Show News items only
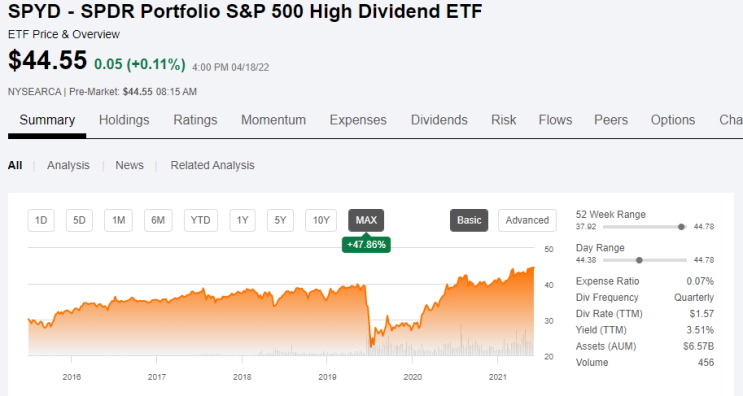Screen dimensions: 743x396 (x=129, y=165)
